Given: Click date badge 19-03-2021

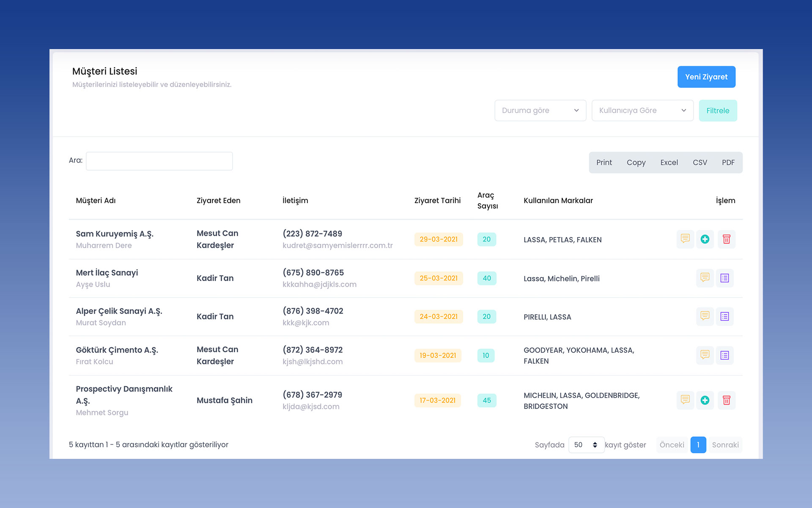Looking at the screenshot, I should pos(438,355).
